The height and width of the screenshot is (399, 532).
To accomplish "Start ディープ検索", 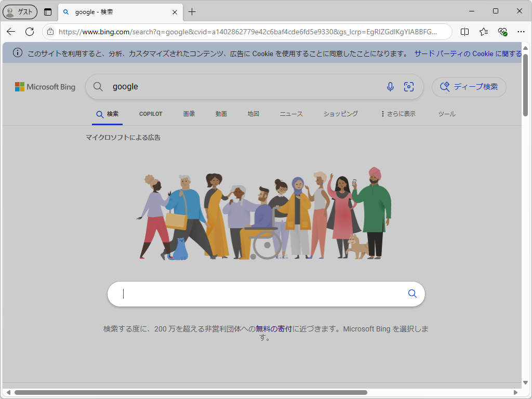I will click(x=469, y=87).
